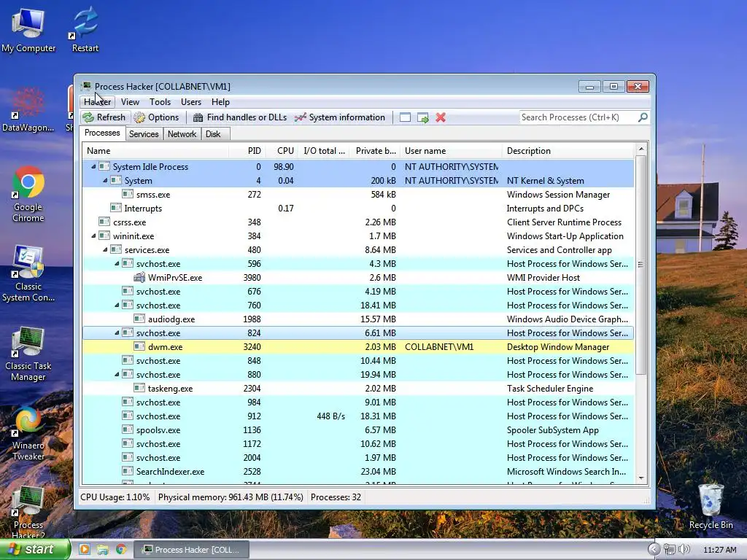Image resolution: width=747 pixels, height=560 pixels.
Task: Select the Processes tab
Action: point(102,133)
